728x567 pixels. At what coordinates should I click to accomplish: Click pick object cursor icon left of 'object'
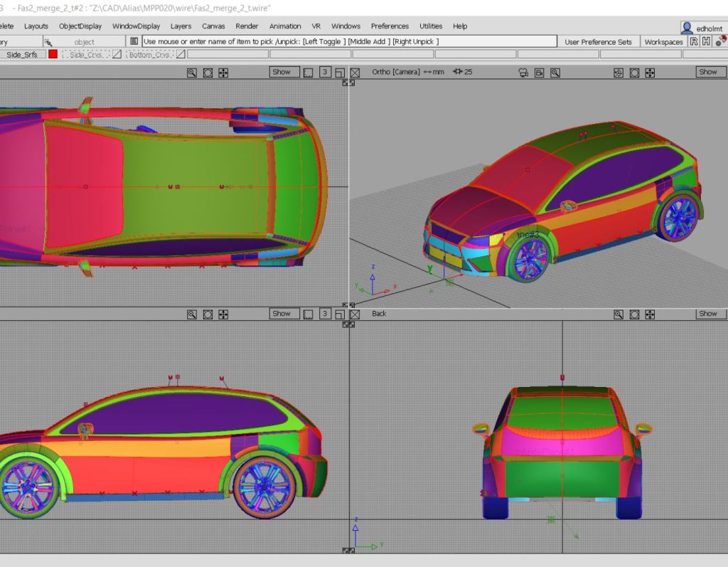pos(48,42)
